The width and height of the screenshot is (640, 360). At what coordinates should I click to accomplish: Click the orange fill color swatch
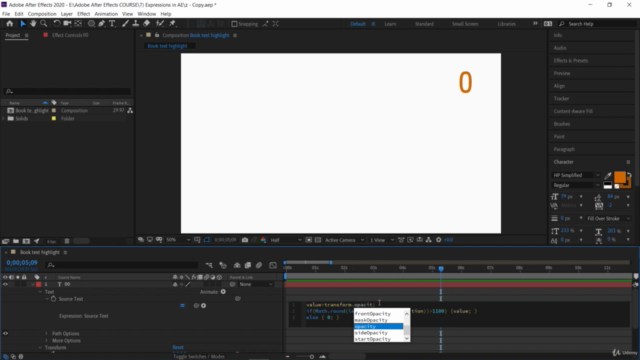pos(620,177)
